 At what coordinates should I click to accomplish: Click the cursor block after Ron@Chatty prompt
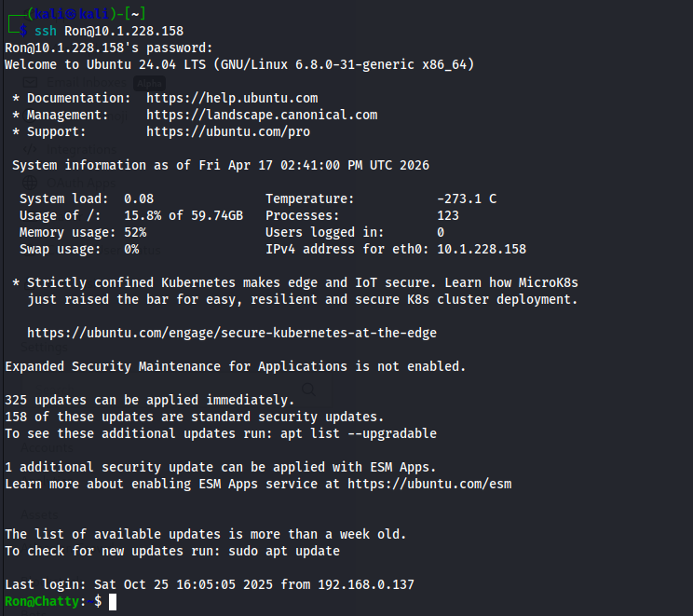pos(113,602)
